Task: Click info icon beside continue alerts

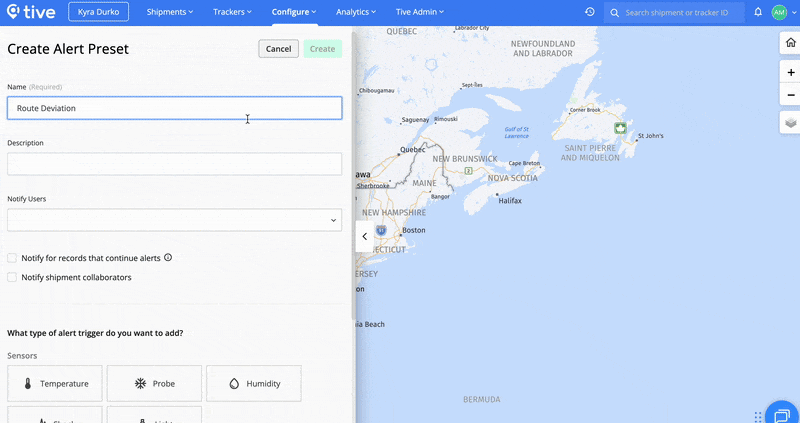Action: pos(168,258)
